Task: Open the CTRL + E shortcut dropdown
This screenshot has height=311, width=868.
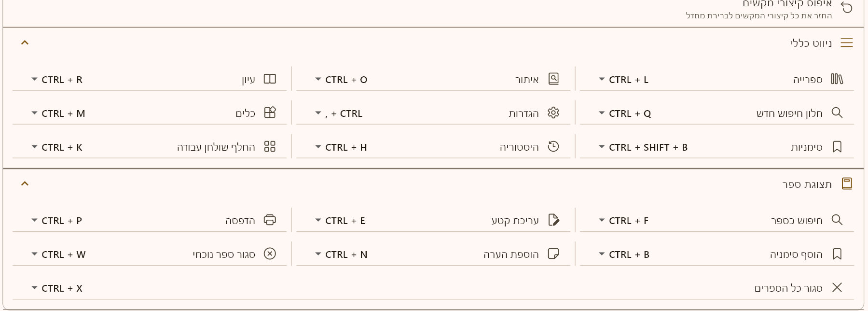Action: [318, 221]
